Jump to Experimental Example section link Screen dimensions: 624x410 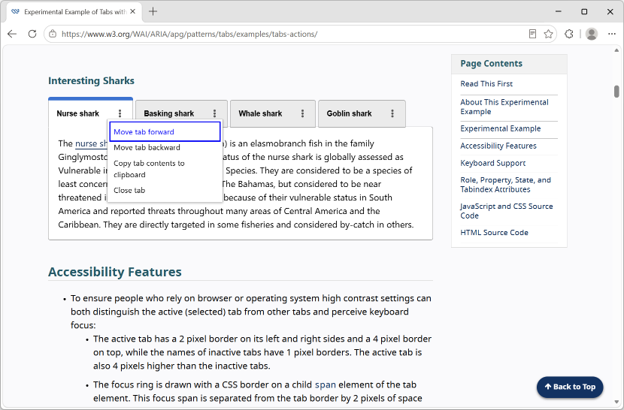coord(501,129)
